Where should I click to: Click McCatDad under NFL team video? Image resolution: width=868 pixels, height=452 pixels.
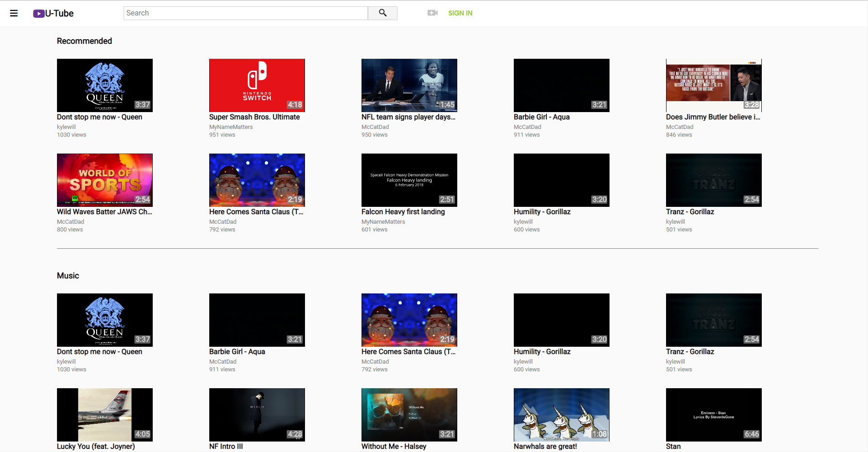click(x=375, y=127)
